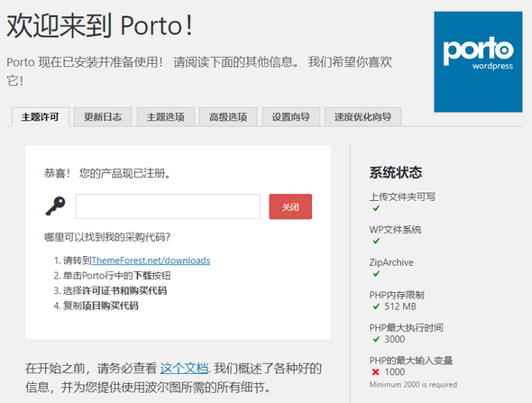Click the green check under WP文件系统

point(376,241)
